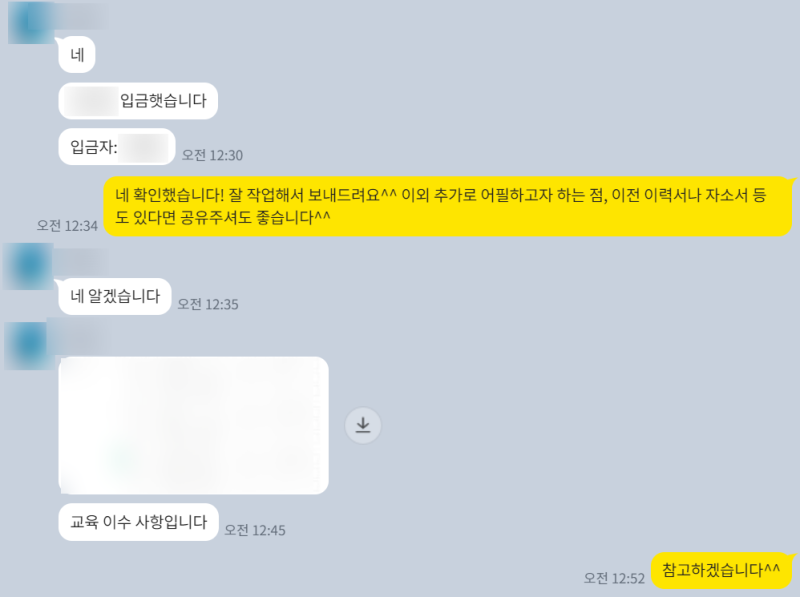This screenshot has width=800, height=597.
Task: Click the '오전 12:45' timestamp
Action: click(x=255, y=530)
